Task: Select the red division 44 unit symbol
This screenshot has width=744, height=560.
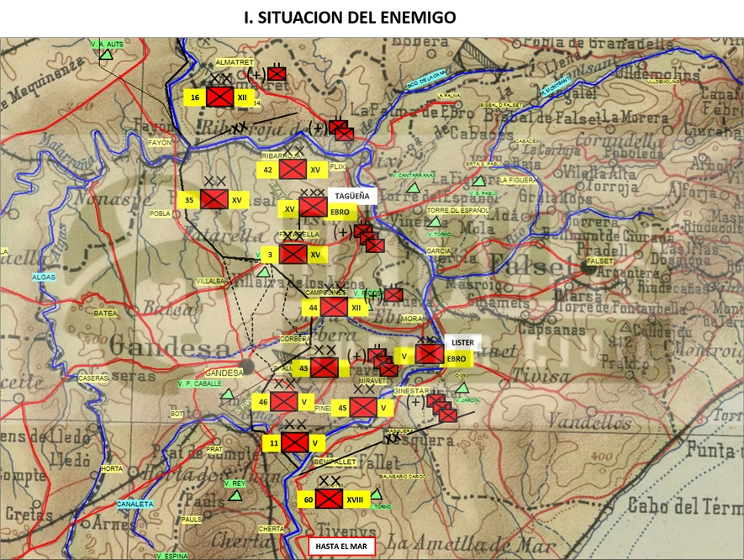Action: pyautogui.click(x=334, y=307)
